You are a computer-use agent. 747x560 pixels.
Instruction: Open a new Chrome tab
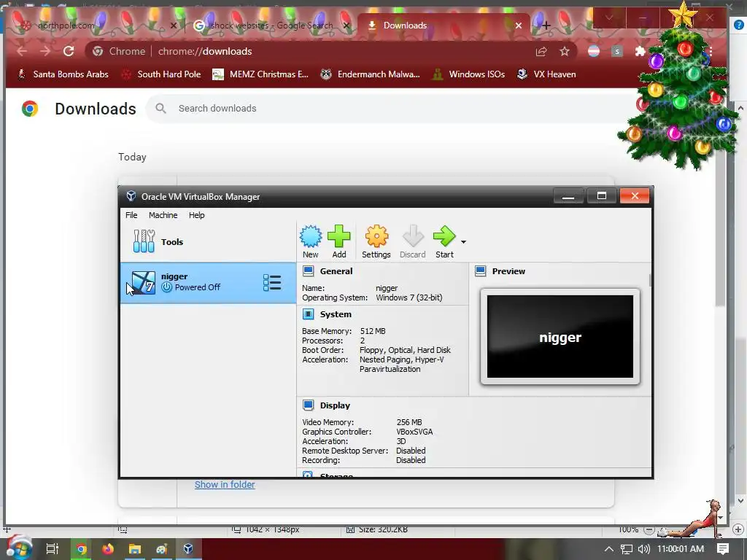[546, 26]
